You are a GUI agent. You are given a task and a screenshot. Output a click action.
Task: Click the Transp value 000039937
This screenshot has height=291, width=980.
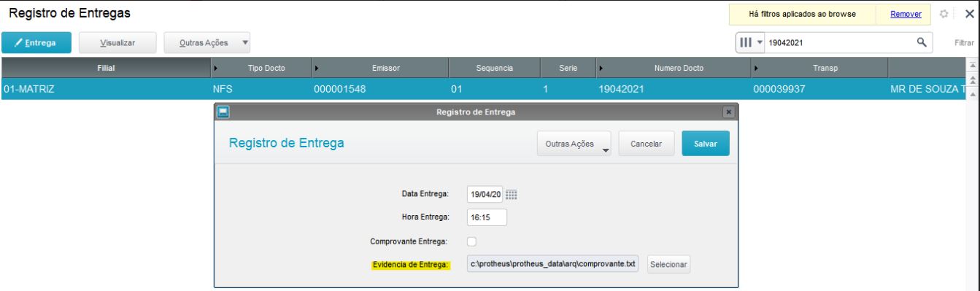pos(819,89)
